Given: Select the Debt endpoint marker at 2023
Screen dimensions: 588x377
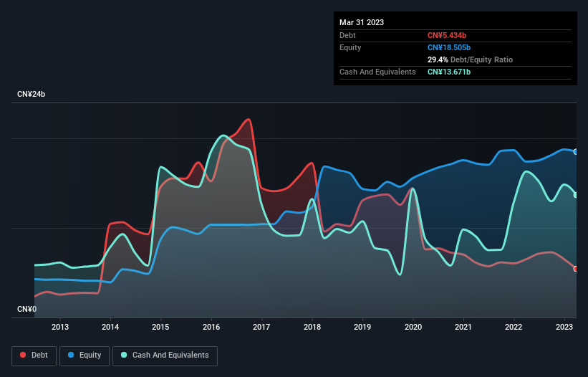Looking at the screenshot, I should 576,269.
